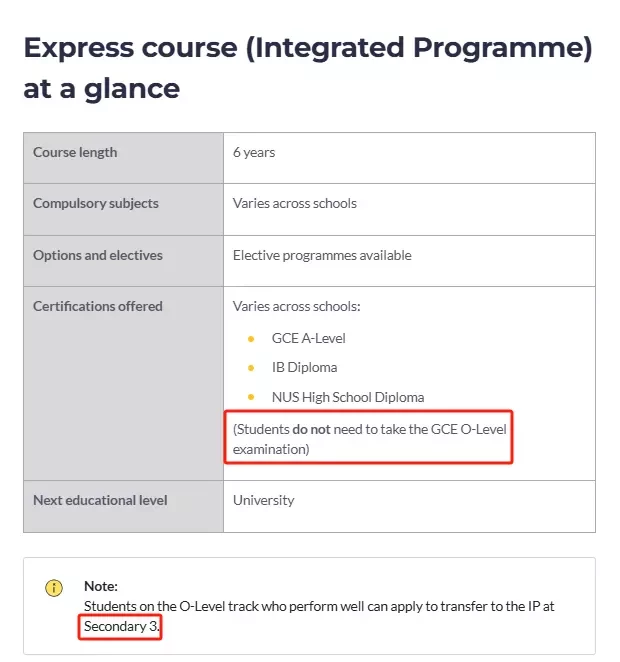Viewport: 620px width, 662px height.
Task: Select the NUS High School Diploma item
Action: (348, 397)
